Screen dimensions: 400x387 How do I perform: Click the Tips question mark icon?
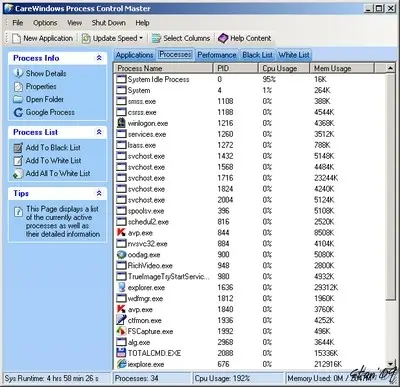(x=18, y=211)
